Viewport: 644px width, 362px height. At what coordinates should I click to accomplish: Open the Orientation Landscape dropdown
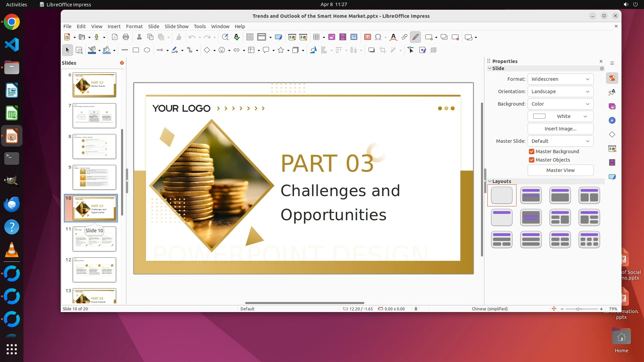560,92
